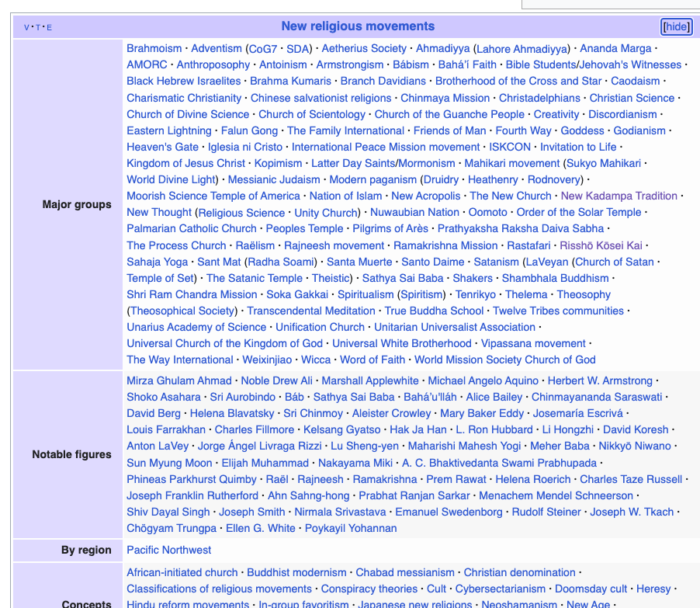Open the Charles Taze Russell link
Viewport: 700px width, 608px height.
(x=630, y=479)
